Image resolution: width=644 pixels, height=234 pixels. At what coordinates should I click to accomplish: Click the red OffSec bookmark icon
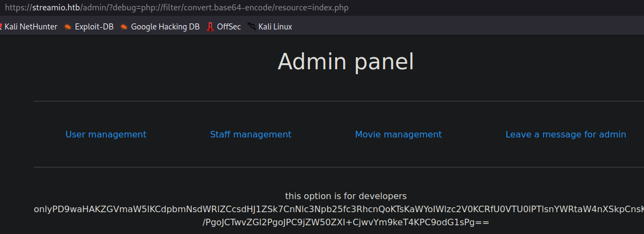[x=210, y=27]
